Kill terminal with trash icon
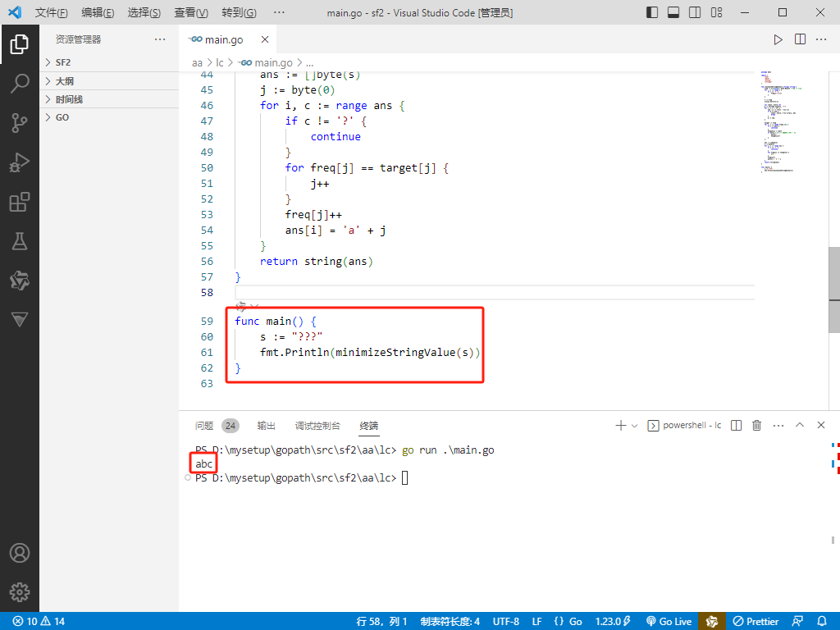 (756, 426)
